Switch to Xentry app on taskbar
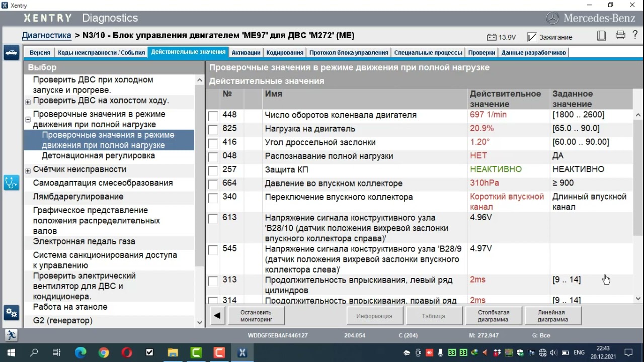 click(242, 352)
